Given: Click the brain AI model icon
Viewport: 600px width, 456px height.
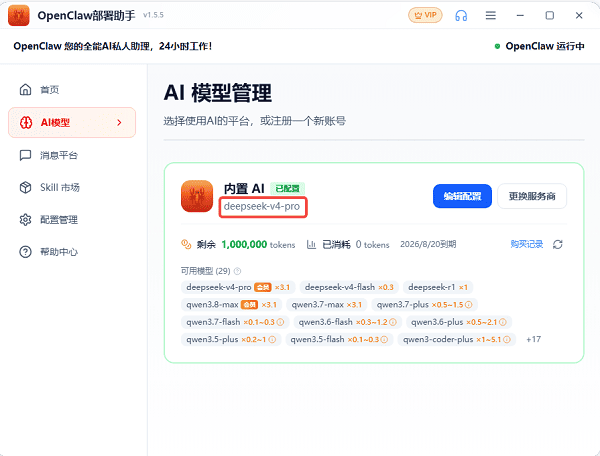Looking at the screenshot, I should tap(26, 122).
